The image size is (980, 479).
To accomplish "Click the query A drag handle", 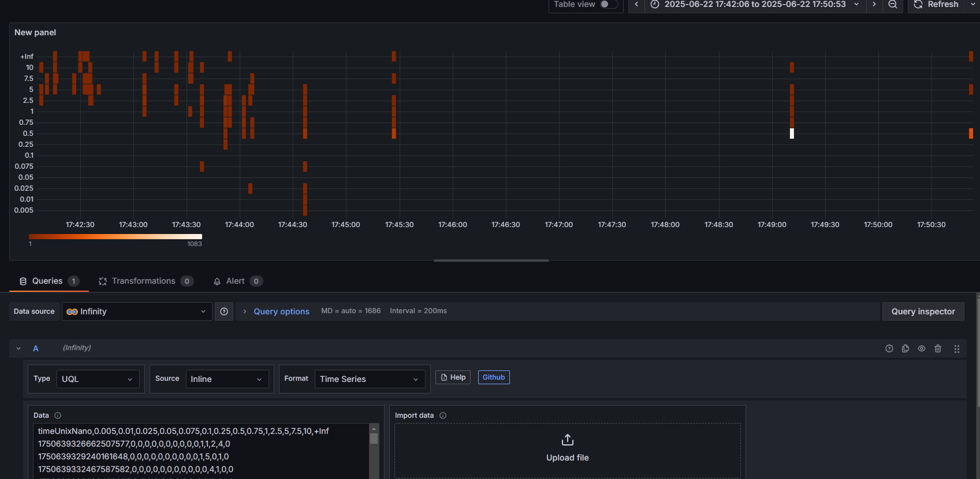I will click(x=957, y=348).
